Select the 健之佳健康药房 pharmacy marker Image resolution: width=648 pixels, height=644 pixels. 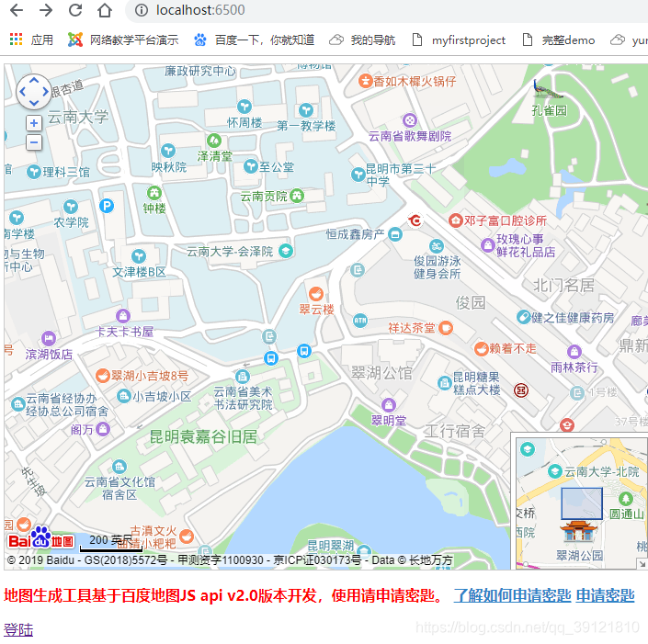[x=524, y=317]
